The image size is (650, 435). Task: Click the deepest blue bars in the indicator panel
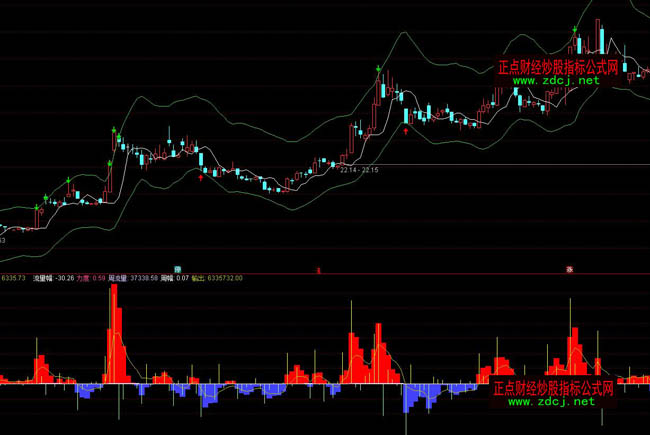[x=408, y=396]
